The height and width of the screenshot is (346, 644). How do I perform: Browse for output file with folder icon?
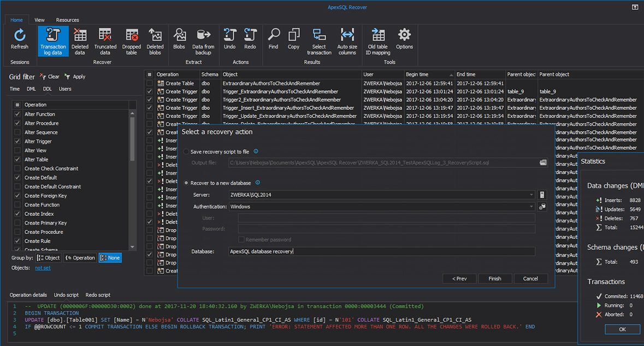(543, 163)
